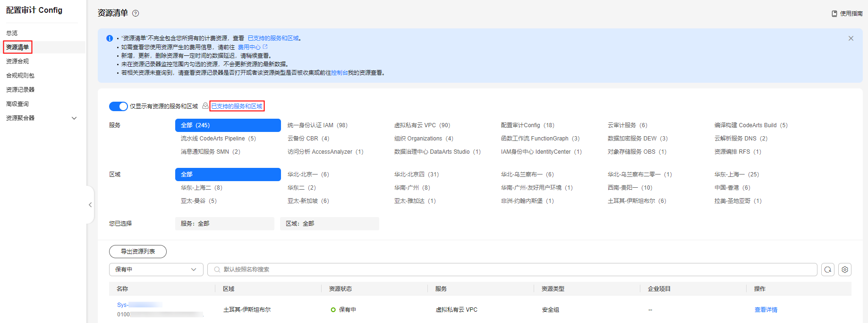Image resolution: width=868 pixels, height=323 pixels.
Task: Open 费用中心 link in banner
Action: 249,47
